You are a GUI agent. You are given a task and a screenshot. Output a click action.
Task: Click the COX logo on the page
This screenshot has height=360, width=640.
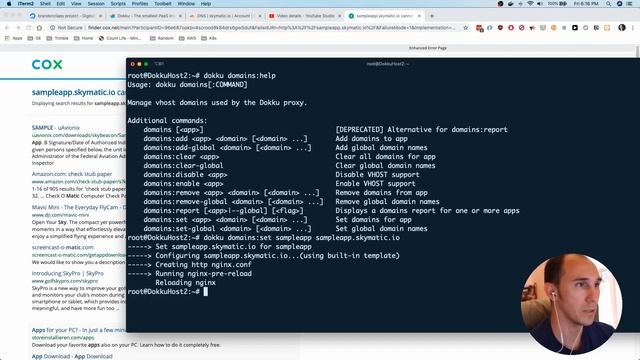click(47, 64)
